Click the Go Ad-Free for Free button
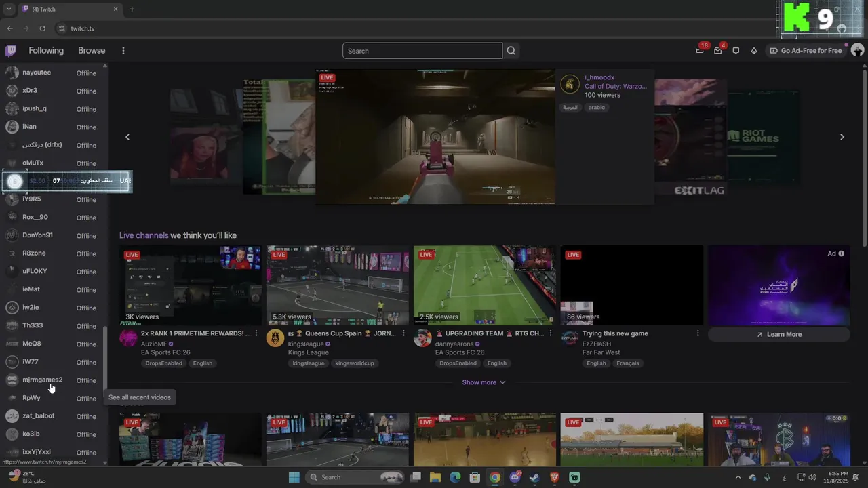This screenshot has width=868, height=488. point(806,51)
